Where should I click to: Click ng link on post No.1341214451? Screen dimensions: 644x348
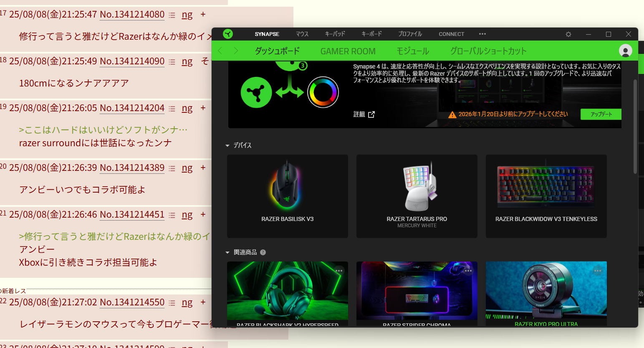click(187, 215)
